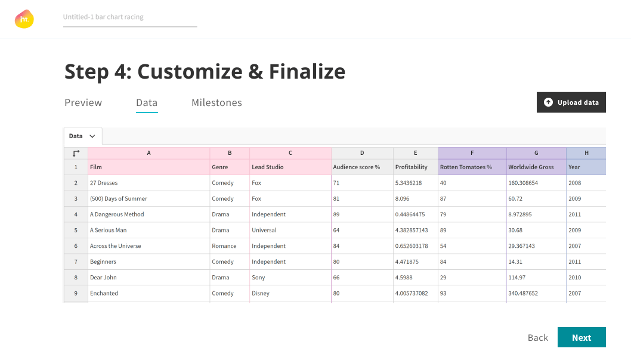This screenshot has width=631, height=364.
Task: Click the Rotten Tomatoes % cell
Action: [472, 167]
